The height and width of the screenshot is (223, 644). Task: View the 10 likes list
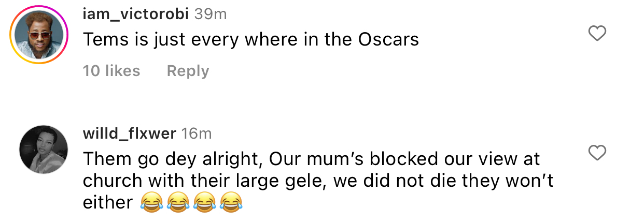click(x=111, y=71)
